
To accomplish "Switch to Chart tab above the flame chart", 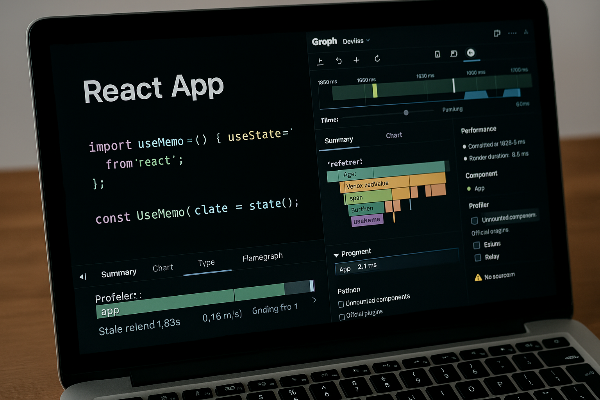I will pos(394,135).
